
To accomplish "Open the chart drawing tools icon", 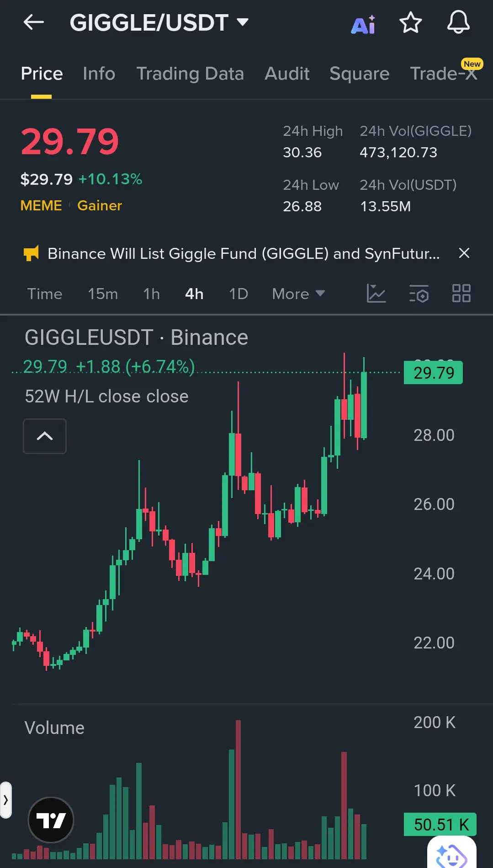I will coord(376,293).
